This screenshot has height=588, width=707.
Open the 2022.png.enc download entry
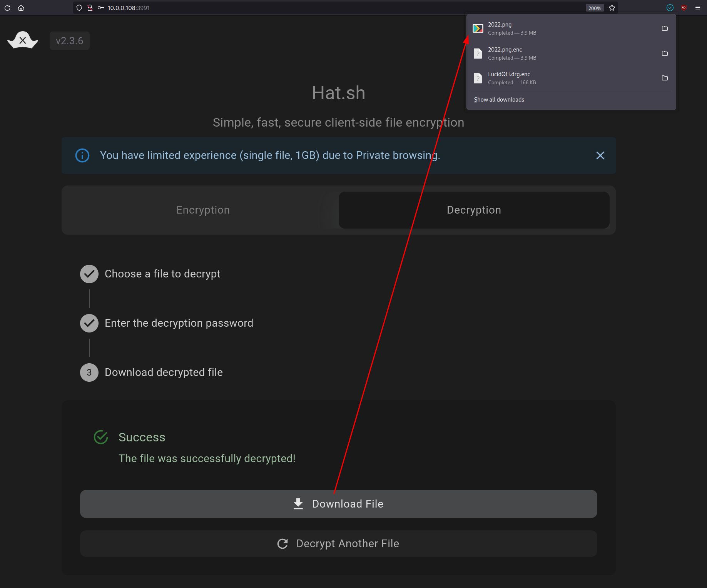562,53
